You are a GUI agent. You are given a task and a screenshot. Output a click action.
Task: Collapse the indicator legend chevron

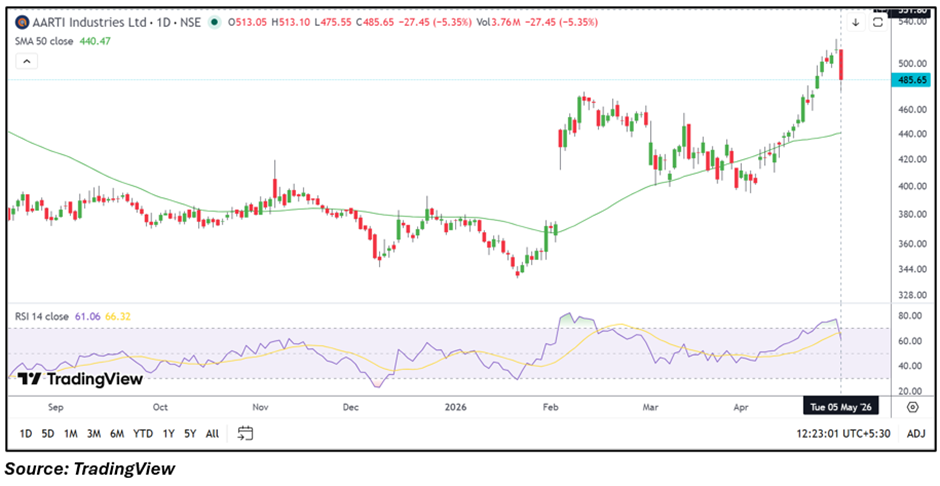tap(27, 61)
